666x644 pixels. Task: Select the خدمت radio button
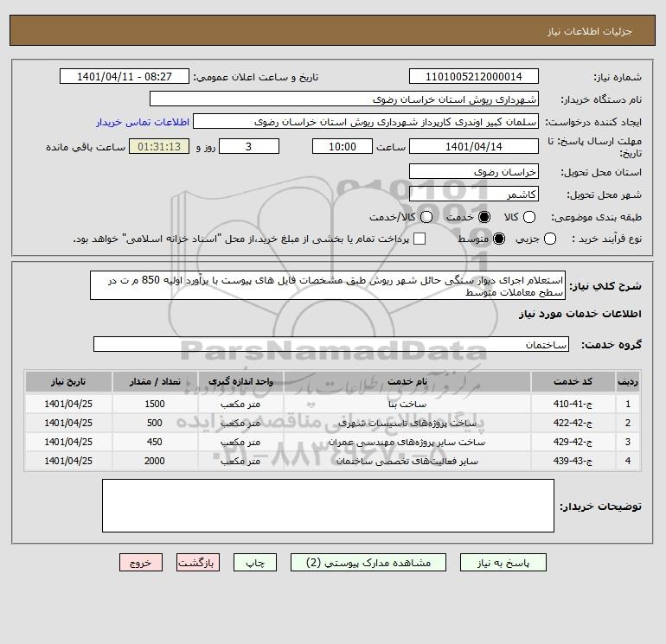483,217
